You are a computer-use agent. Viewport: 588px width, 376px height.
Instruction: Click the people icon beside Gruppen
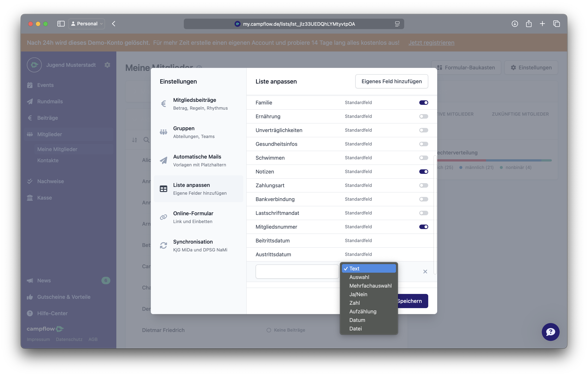click(x=163, y=132)
